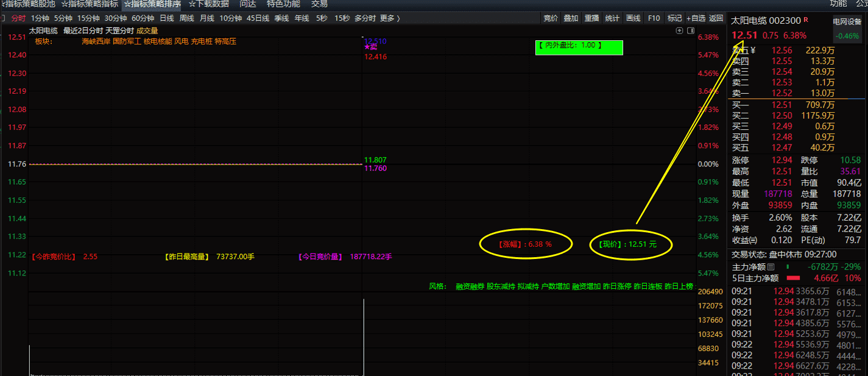Open the 特色功能 menu
Screen dimensions: 868x376
(283, 4)
